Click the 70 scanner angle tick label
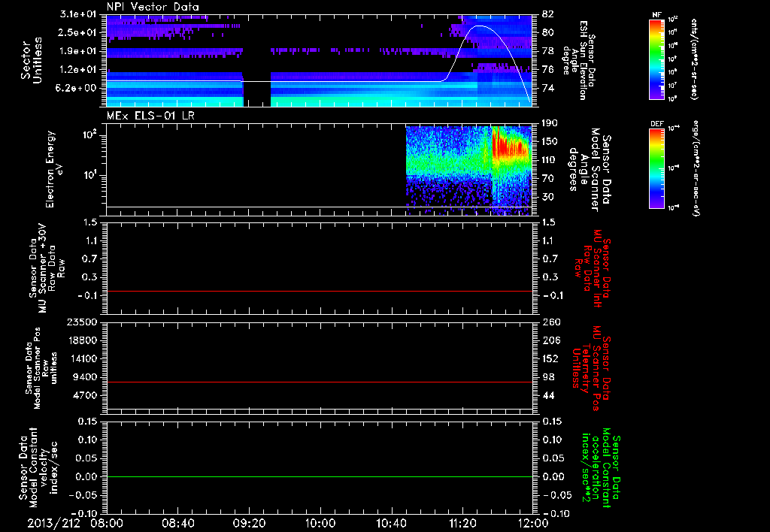 tap(547, 179)
